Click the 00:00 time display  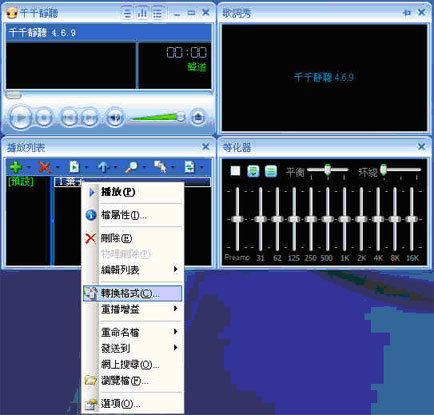(187, 52)
